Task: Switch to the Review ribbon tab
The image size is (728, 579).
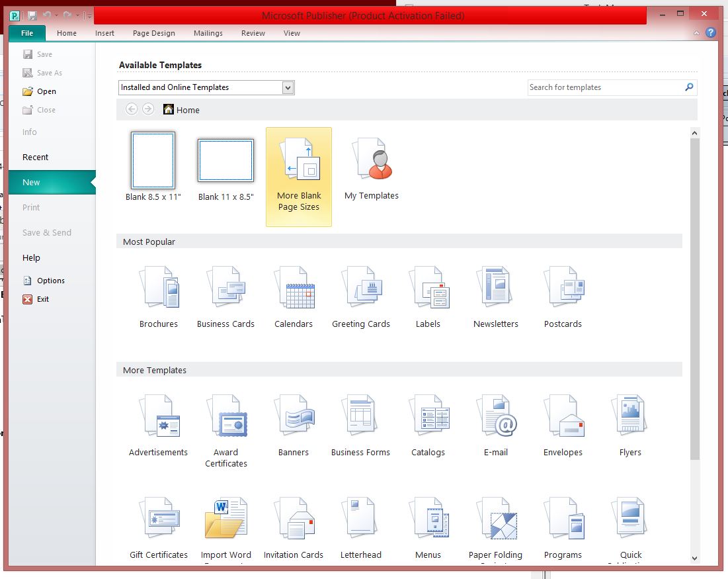Action: (253, 33)
